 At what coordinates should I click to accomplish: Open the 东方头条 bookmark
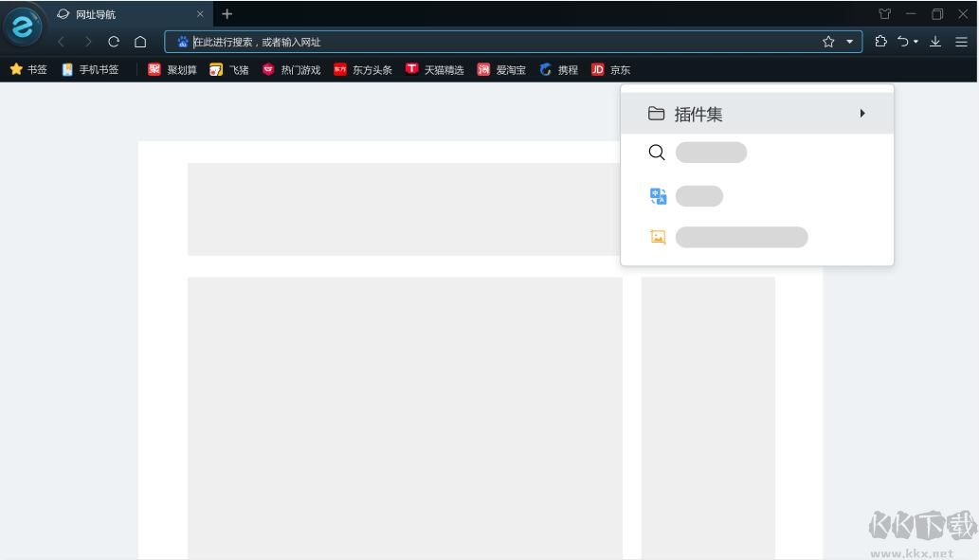363,69
